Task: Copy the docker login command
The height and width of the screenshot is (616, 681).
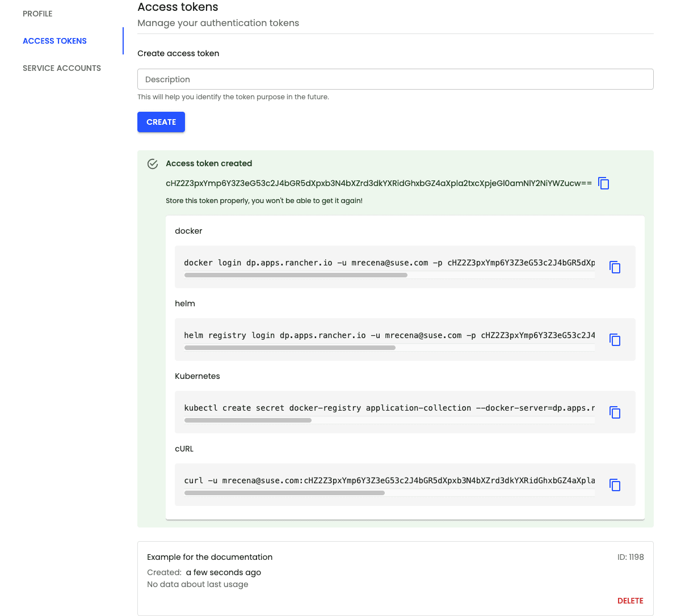Action: [x=615, y=267]
